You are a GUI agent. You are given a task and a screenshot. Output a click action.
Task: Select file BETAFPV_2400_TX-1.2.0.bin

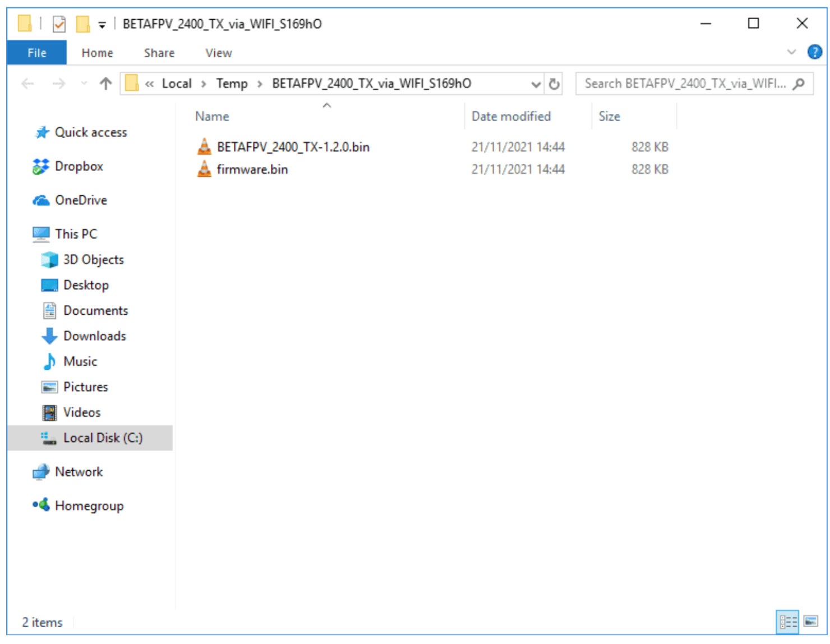(x=293, y=147)
